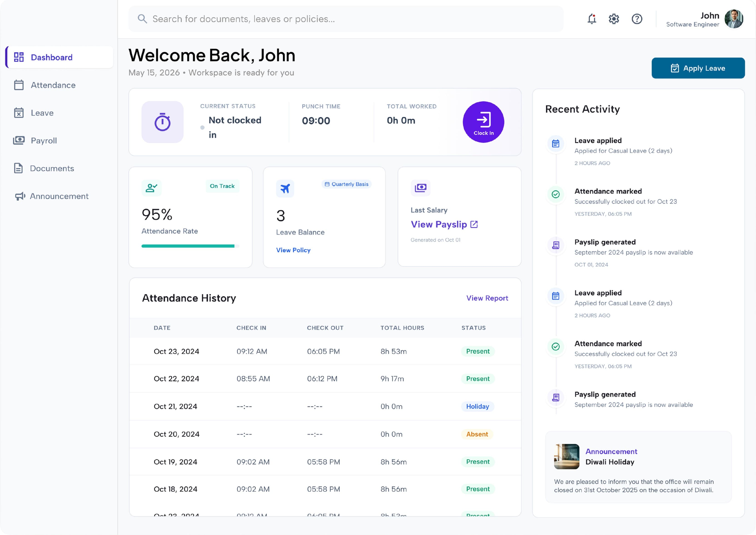Click John's profile avatar photo

coord(734,19)
